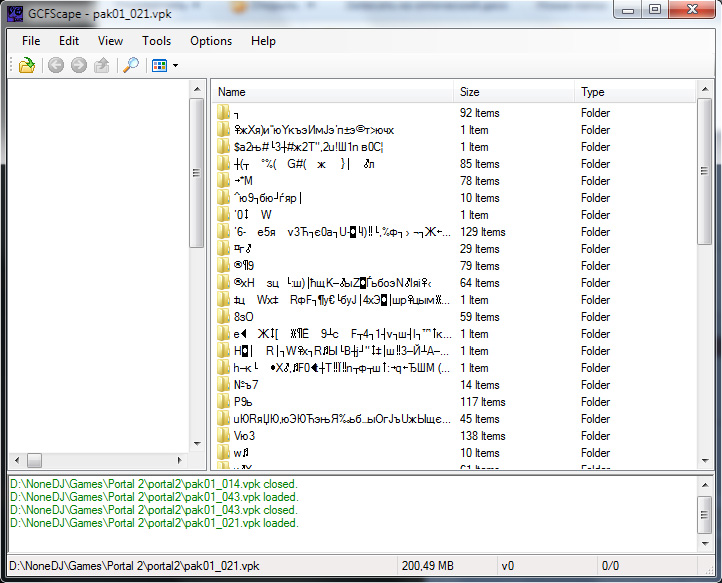This screenshot has height=583, width=722.
Task: Open the Tools menu
Action: tap(156, 41)
